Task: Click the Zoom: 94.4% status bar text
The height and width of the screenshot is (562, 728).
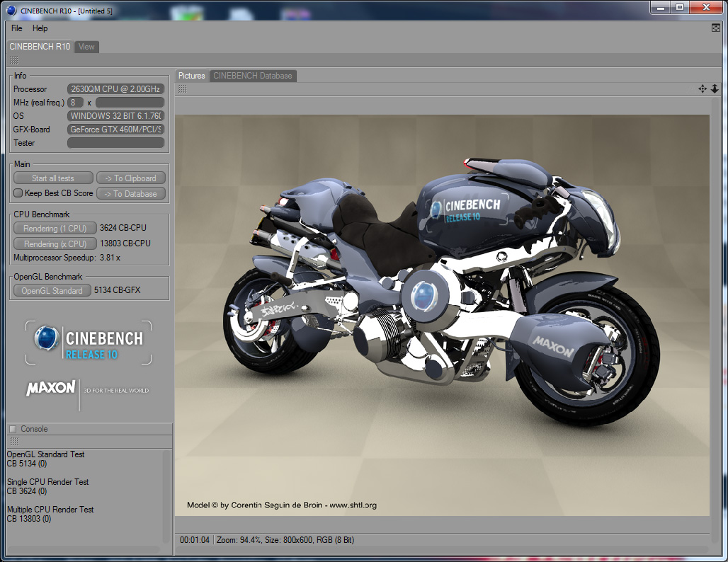Action: [239, 540]
